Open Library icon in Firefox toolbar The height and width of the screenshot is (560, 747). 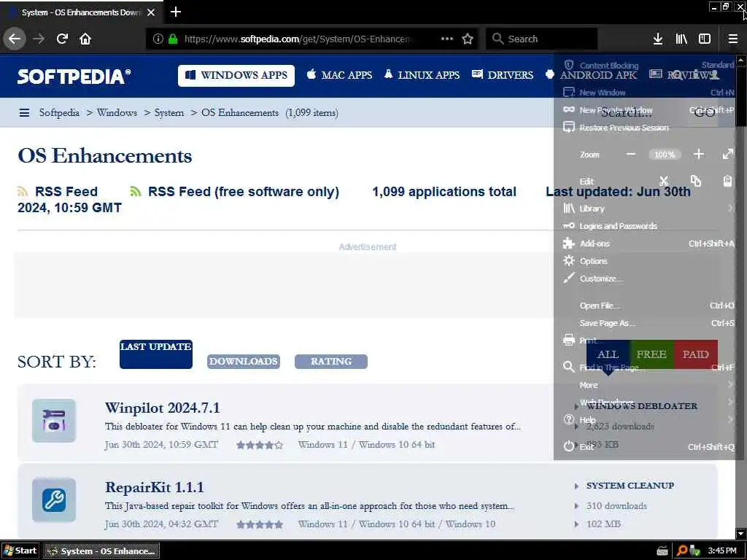[681, 39]
